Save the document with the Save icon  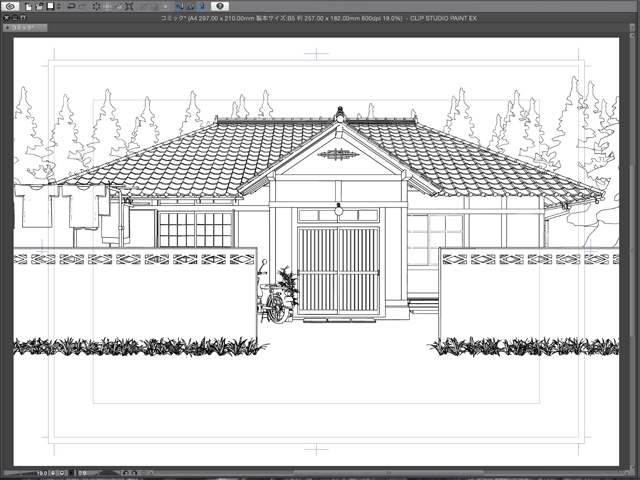click(x=50, y=7)
